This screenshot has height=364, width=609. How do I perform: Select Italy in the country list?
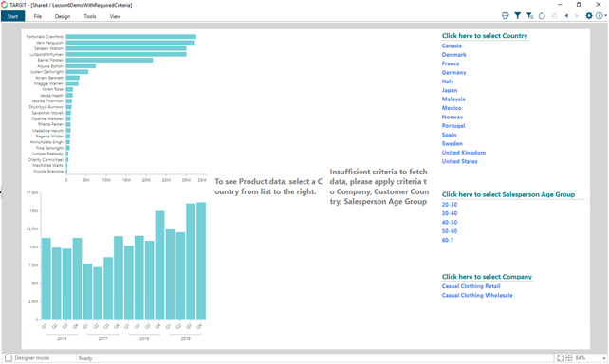(448, 82)
